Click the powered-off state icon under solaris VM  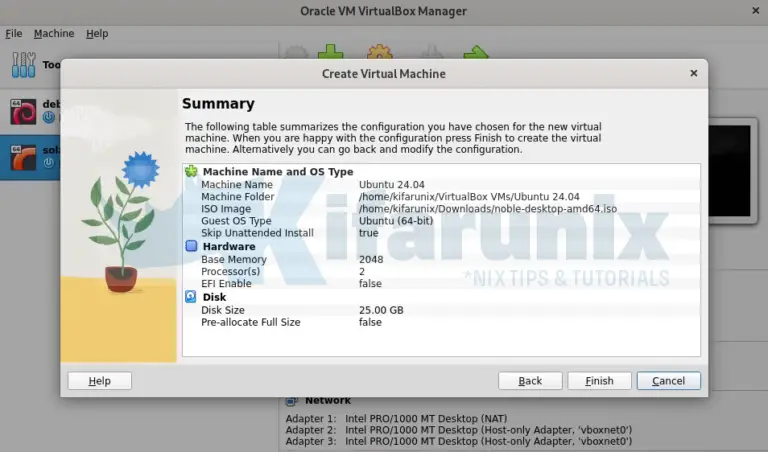(48, 163)
